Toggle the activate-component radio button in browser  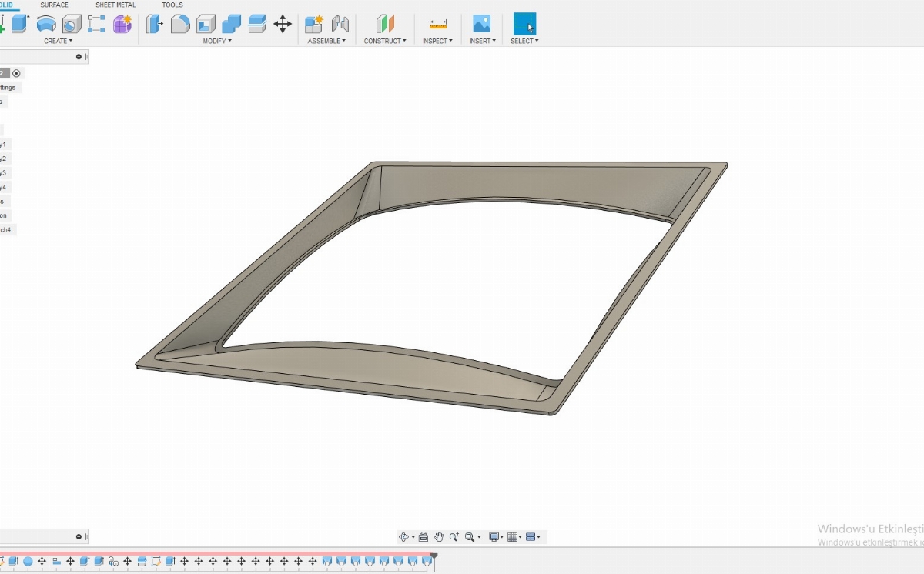pyautogui.click(x=16, y=73)
